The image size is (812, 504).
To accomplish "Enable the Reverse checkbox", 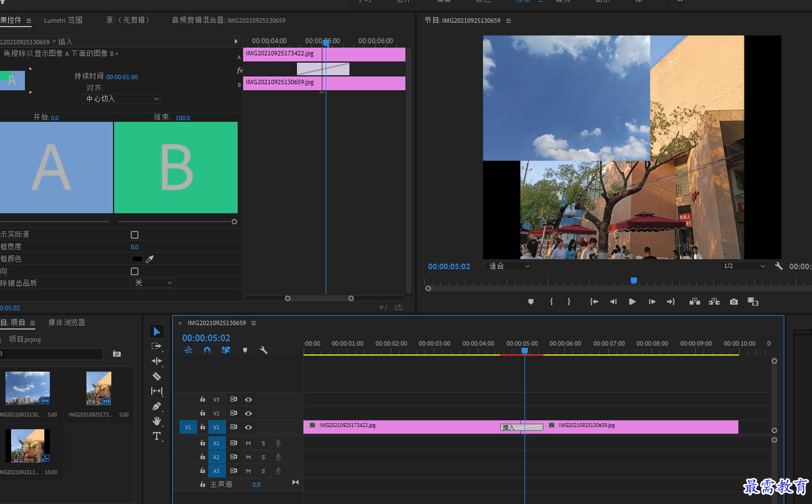I will click(135, 271).
